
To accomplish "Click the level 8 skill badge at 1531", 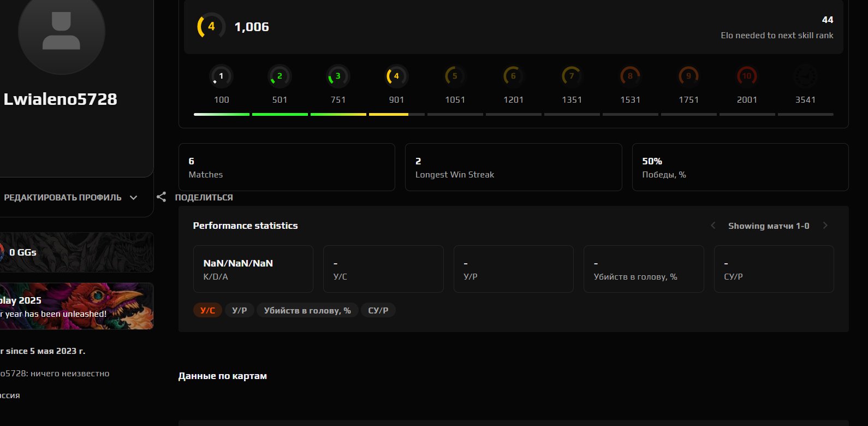I will pyautogui.click(x=630, y=76).
